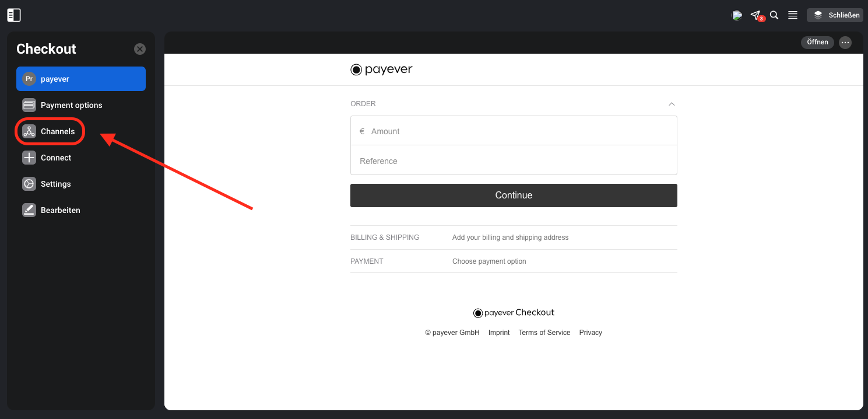Expand the BILLING & SHIPPING section
This screenshot has width=868, height=419.
(514, 238)
